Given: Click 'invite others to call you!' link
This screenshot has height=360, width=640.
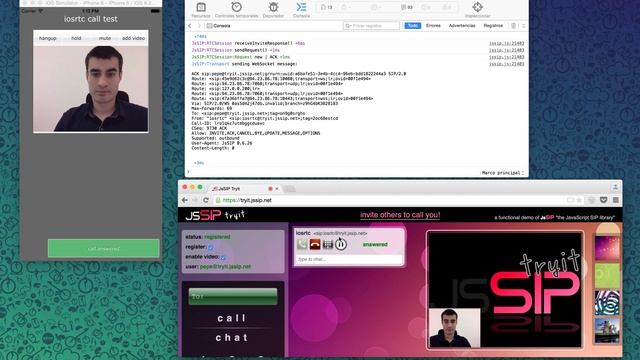Looking at the screenshot, I should [400, 215].
